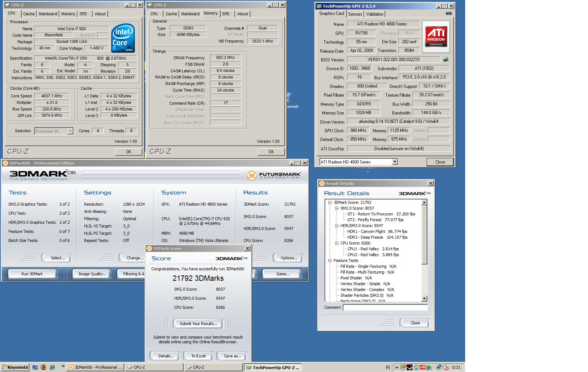Open the SPD tab in the right CPU-Z window
Viewport: 588px width, 372px height.
[226, 14]
